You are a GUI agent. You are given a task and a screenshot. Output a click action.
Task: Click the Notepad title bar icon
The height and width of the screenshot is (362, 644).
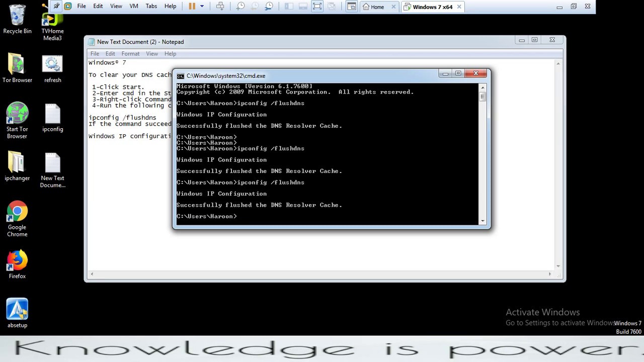tap(91, 42)
